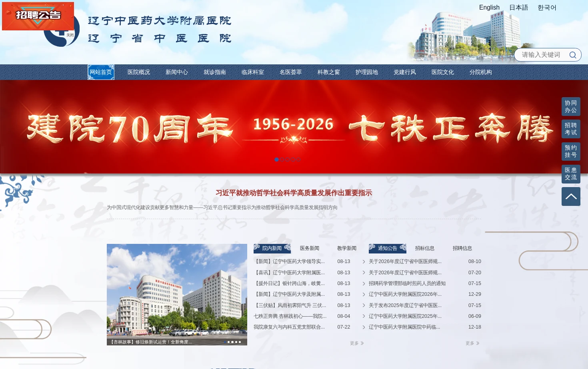Open news 【喜讯】辽宁中医药大学附属医
This screenshot has width=588, height=369.
(x=289, y=273)
